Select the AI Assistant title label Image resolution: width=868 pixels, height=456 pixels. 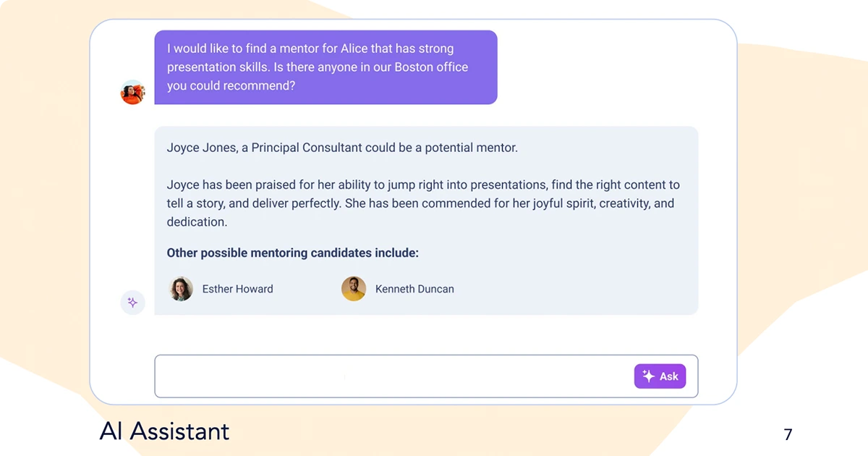(164, 431)
